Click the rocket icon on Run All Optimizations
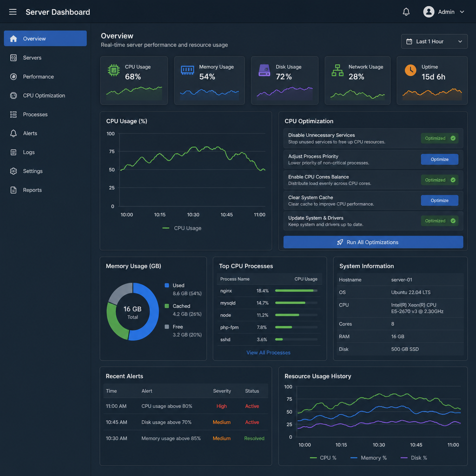476x476 pixels. 340,242
